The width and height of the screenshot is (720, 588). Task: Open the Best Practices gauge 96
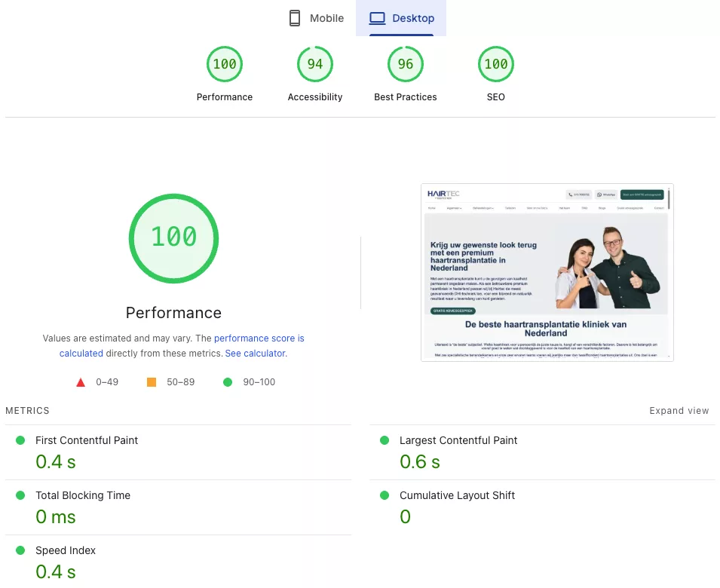[406, 65]
